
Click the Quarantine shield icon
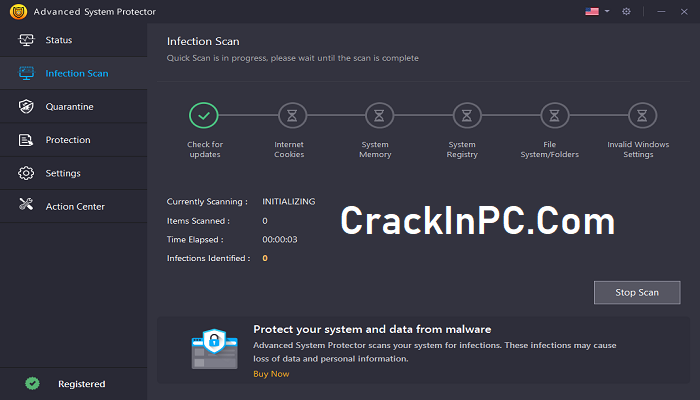[x=26, y=106]
